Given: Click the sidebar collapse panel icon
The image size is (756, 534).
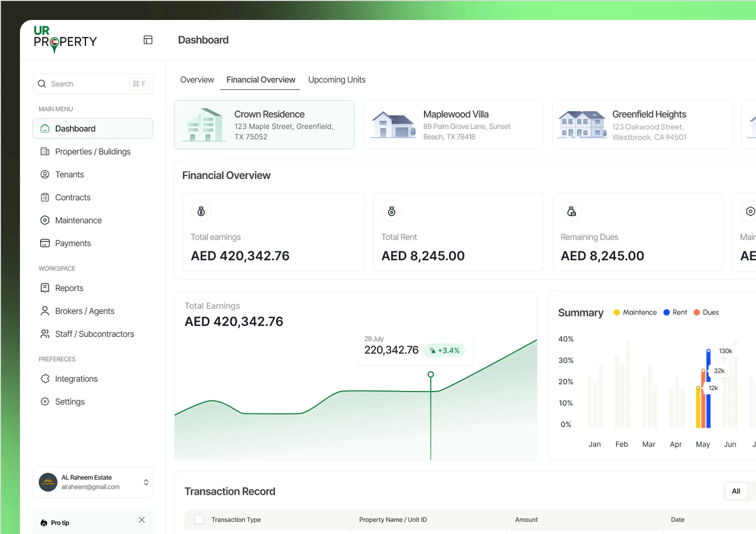Looking at the screenshot, I should click(x=148, y=40).
